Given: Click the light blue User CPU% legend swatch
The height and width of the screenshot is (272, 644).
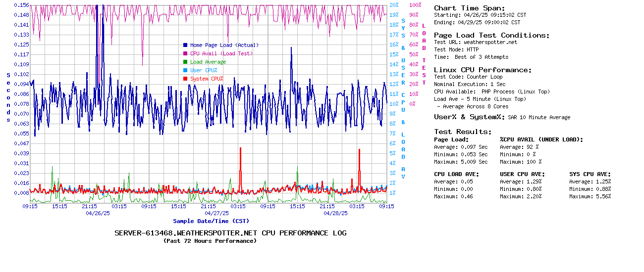Looking at the screenshot, I should coord(185,70).
